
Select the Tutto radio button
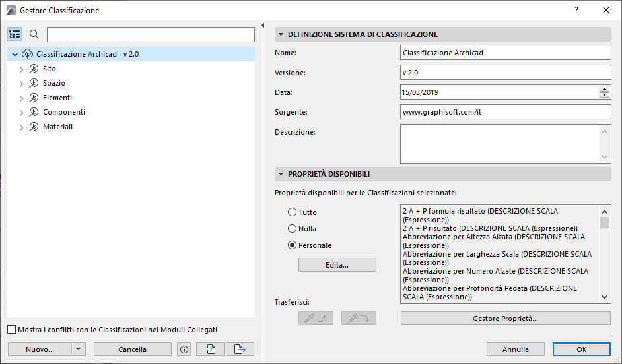292,212
